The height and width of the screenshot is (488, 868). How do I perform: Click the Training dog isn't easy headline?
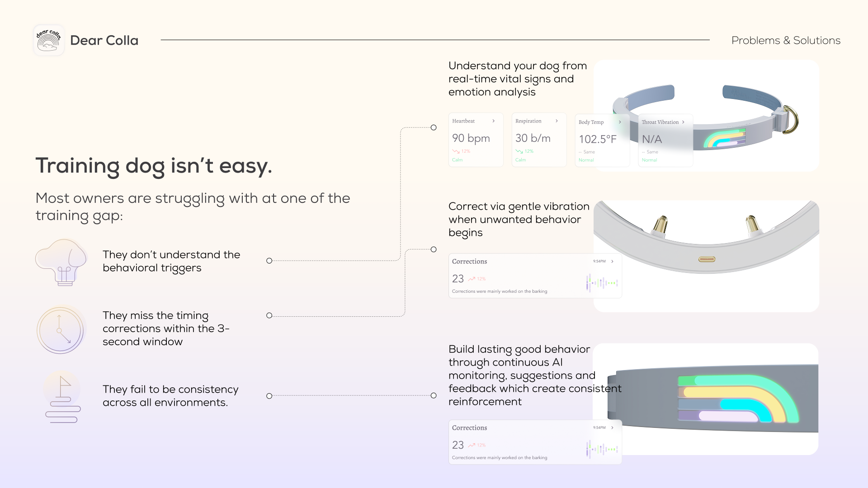[x=154, y=165]
